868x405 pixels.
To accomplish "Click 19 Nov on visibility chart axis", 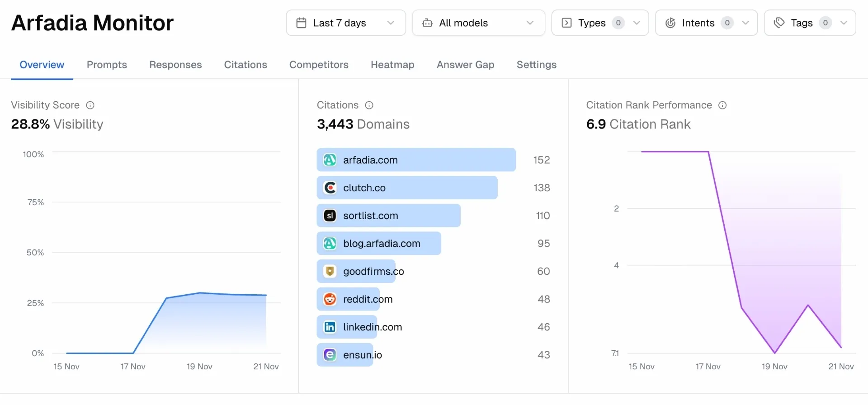I will (x=199, y=367).
